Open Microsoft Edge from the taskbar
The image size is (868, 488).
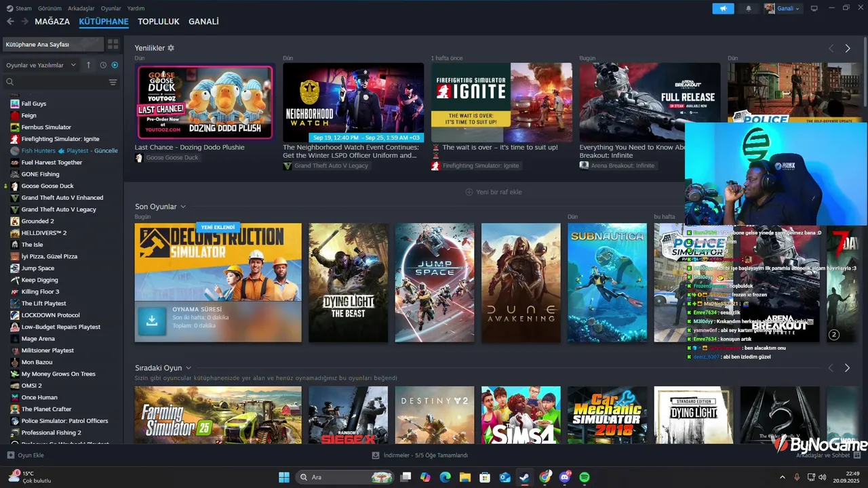click(445, 477)
